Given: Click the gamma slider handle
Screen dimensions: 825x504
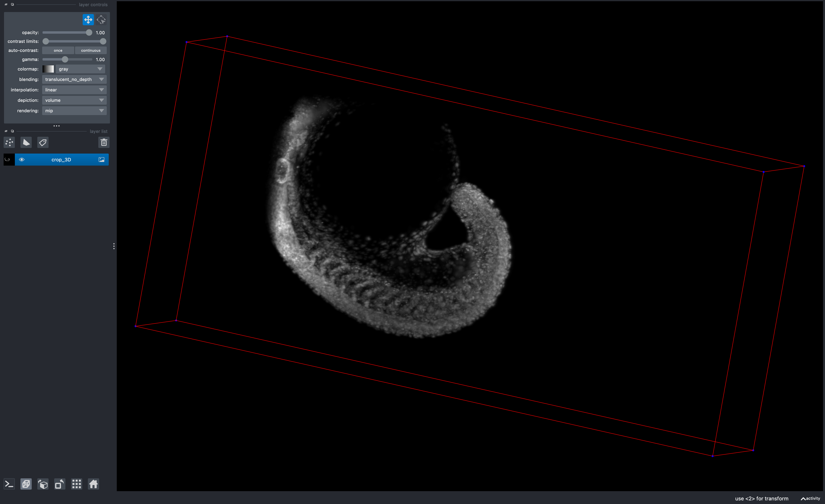Looking at the screenshot, I should (x=65, y=59).
